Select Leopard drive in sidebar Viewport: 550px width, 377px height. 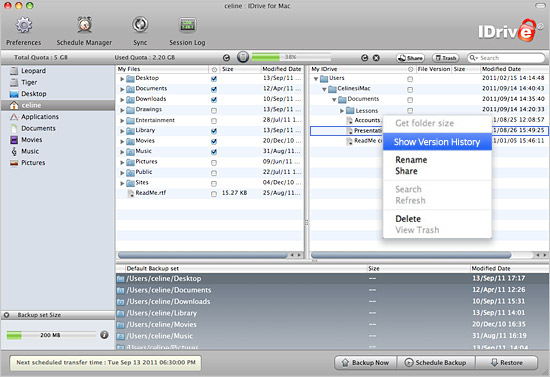click(x=33, y=71)
